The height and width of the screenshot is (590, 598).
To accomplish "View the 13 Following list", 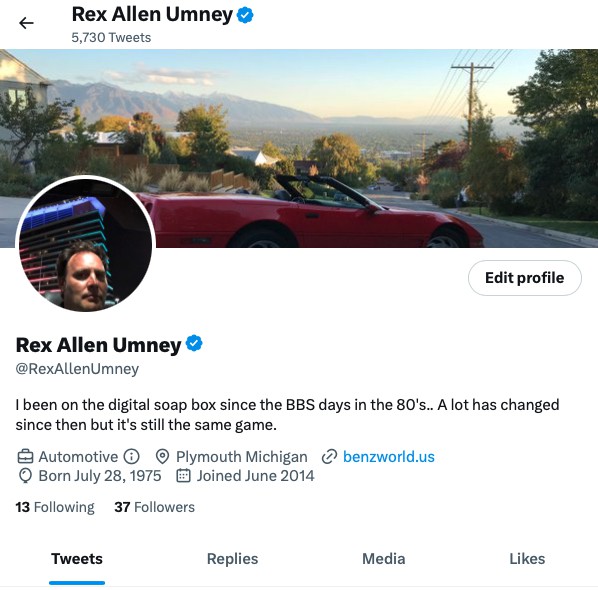I will click(55, 507).
